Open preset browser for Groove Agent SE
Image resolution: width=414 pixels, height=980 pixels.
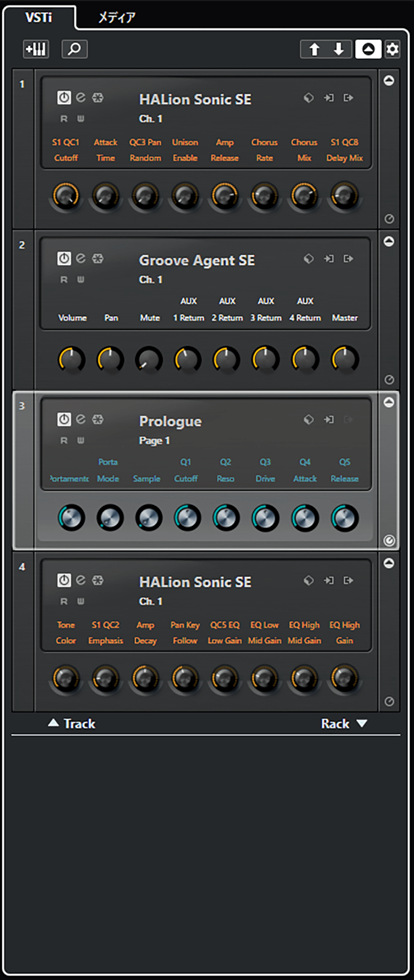[309, 258]
